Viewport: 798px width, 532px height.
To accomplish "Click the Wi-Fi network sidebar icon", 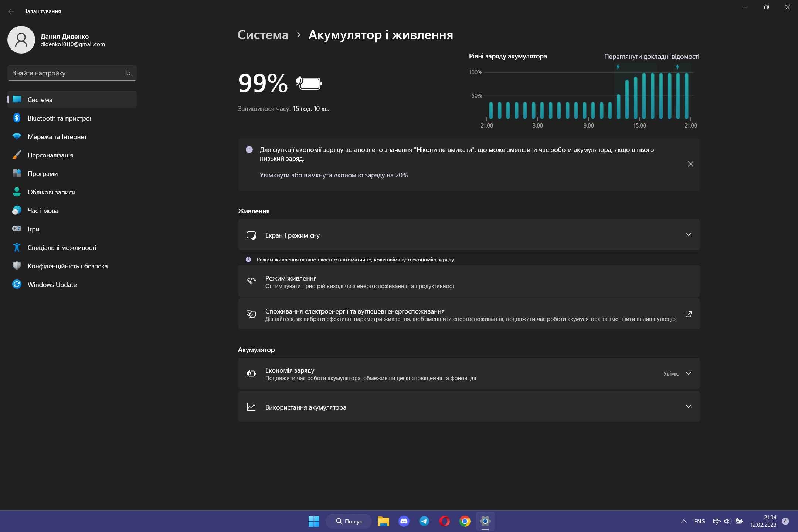I will 17,136.
